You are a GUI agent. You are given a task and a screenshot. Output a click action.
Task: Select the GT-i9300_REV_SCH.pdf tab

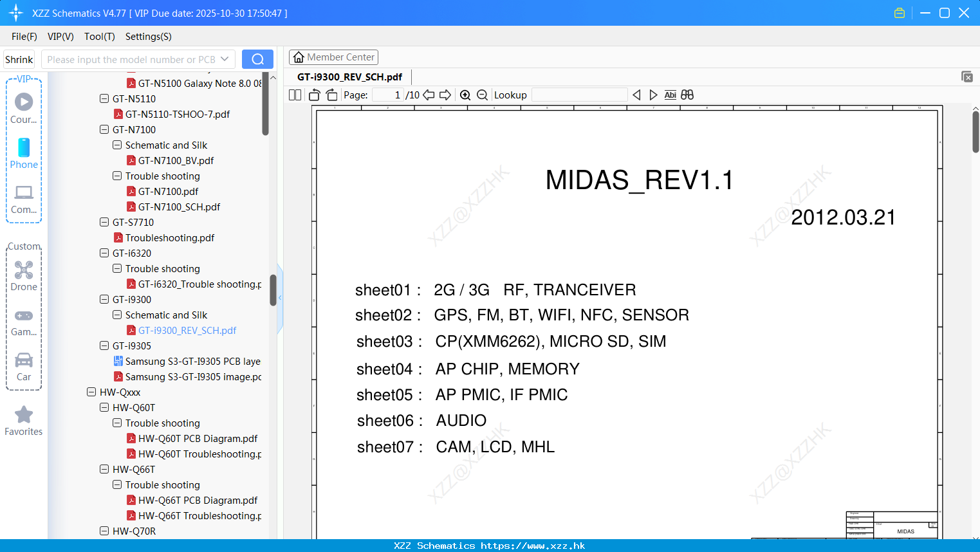click(x=349, y=77)
